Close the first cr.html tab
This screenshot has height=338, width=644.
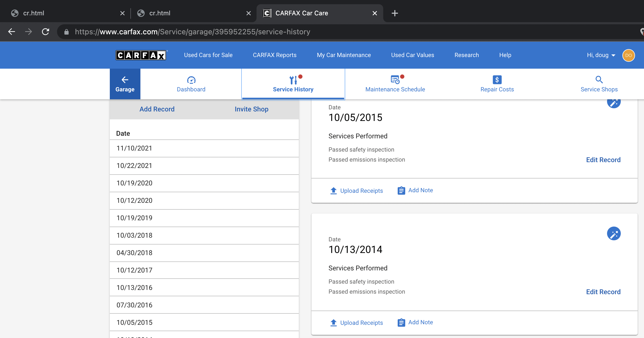tap(122, 13)
